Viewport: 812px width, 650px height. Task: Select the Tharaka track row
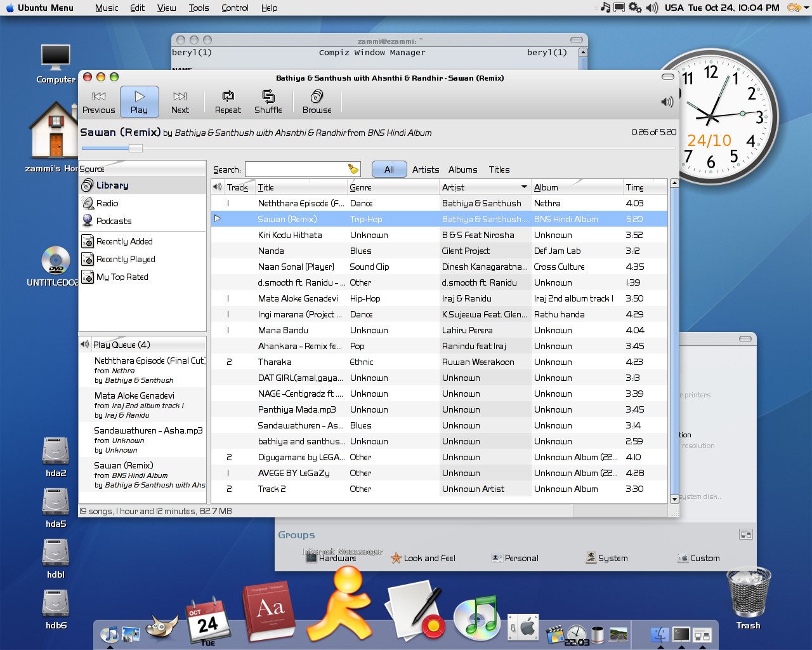(439, 362)
